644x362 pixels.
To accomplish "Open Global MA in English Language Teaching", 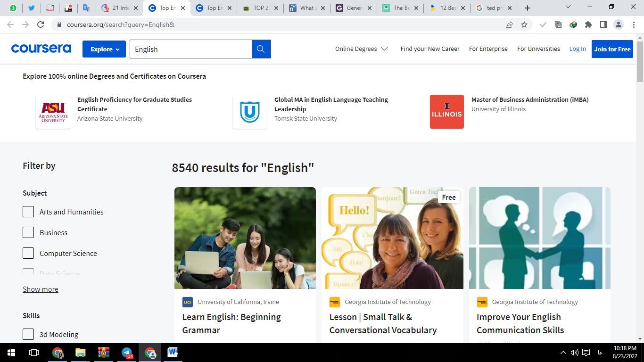I will [331, 104].
